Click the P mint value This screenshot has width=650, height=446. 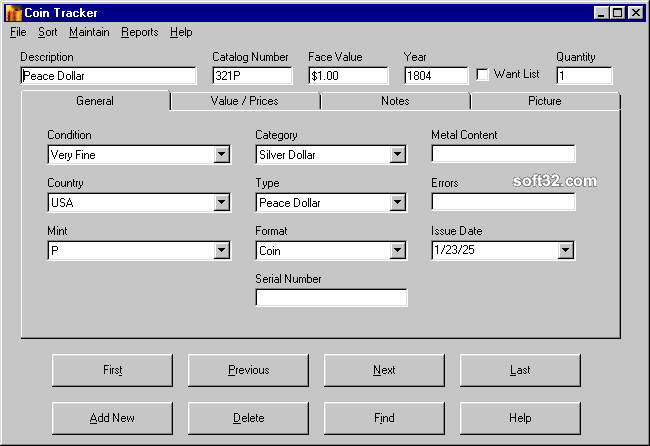click(55, 251)
